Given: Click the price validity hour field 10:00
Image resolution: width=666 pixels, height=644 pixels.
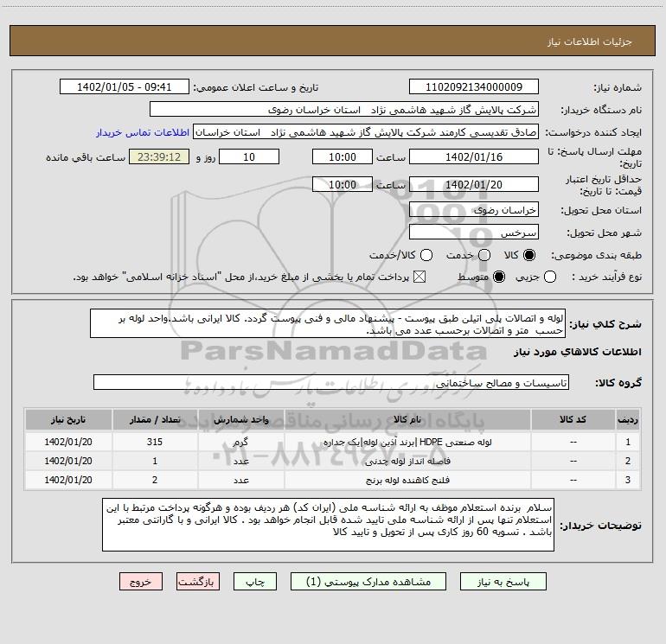Looking at the screenshot, I should (x=343, y=184).
